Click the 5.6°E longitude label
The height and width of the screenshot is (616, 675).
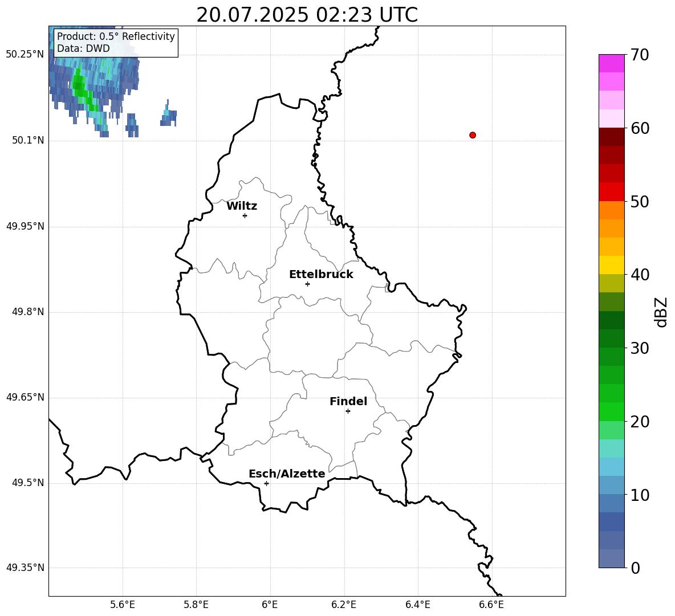[x=123, y=605]
